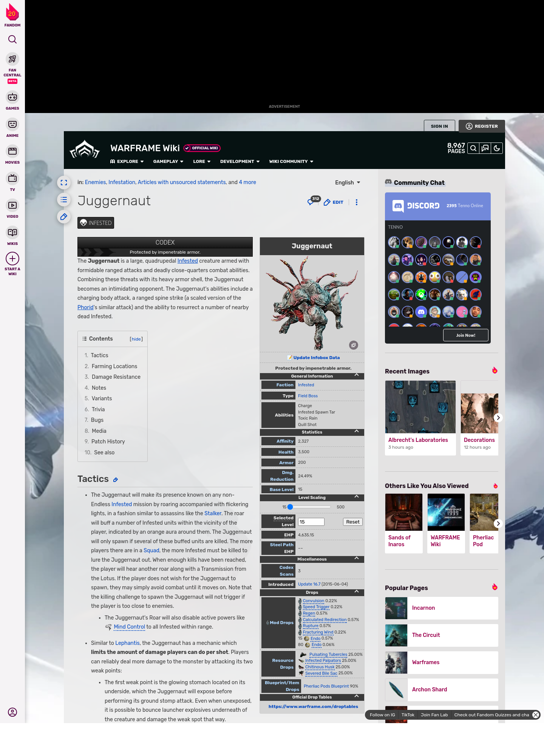Open the Gameplay dropdown menu
544x756 pixels.
click(x=168, y=161)
